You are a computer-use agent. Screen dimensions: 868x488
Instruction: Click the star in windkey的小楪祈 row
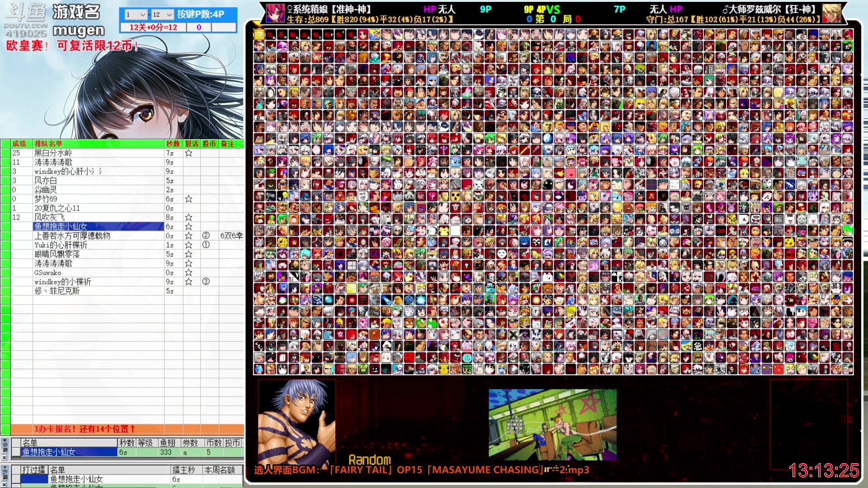[x=189, y=282]
